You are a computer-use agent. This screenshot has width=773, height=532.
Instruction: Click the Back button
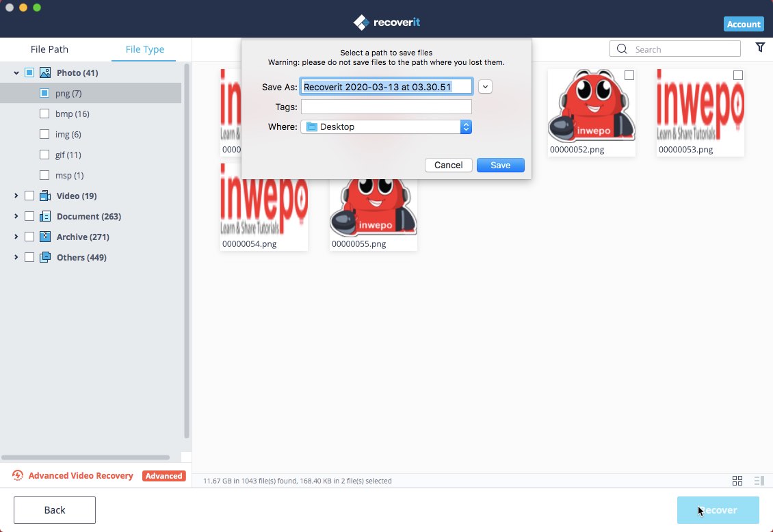pyautogui.click(x=55, y=510)
